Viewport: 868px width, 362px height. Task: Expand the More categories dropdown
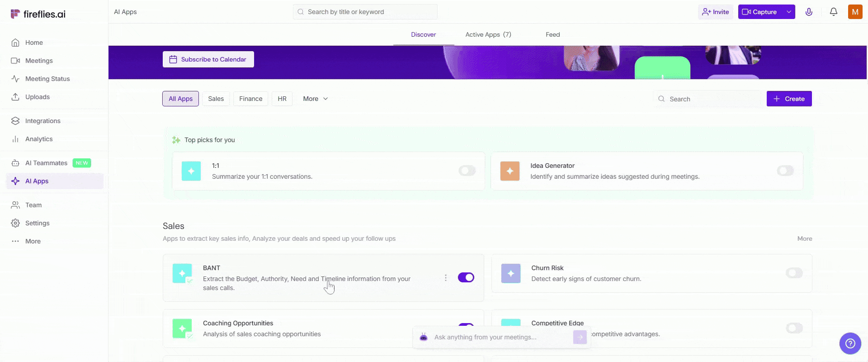[x=316, y=99]
